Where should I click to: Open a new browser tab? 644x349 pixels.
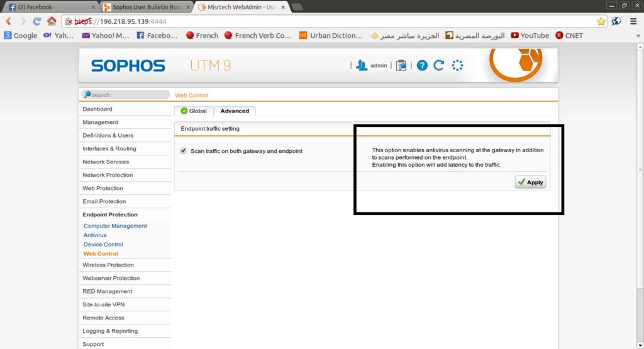click(x=297, y=7)
